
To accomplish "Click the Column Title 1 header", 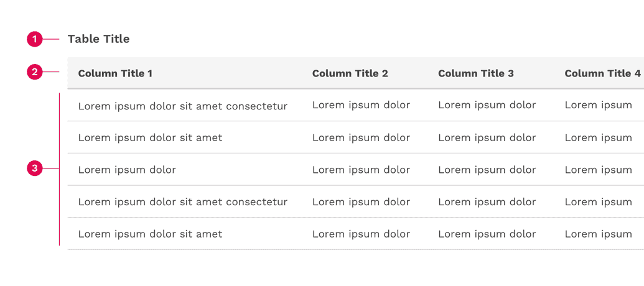I will tap(115, 73).
